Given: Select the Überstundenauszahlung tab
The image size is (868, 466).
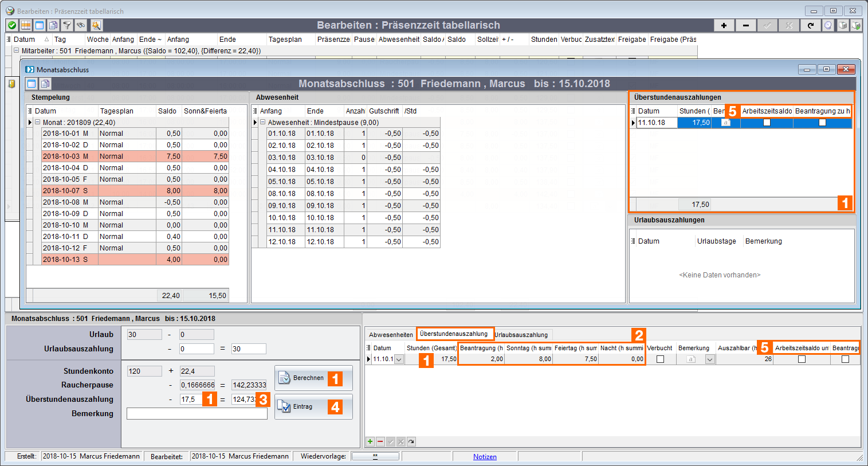Looking at the screenshot, I should (454, 334).
